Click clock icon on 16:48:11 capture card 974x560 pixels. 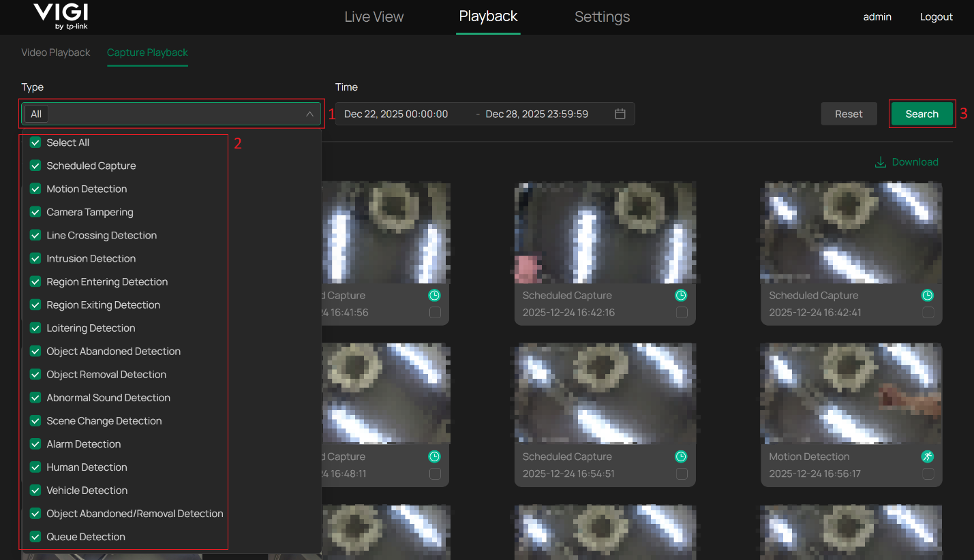click(x=434, y=456)
